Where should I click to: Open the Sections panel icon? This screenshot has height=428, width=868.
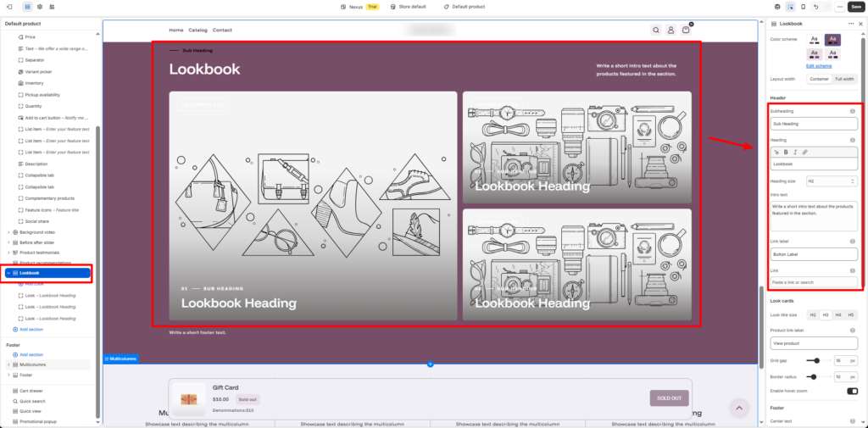[x=27, y=7]
